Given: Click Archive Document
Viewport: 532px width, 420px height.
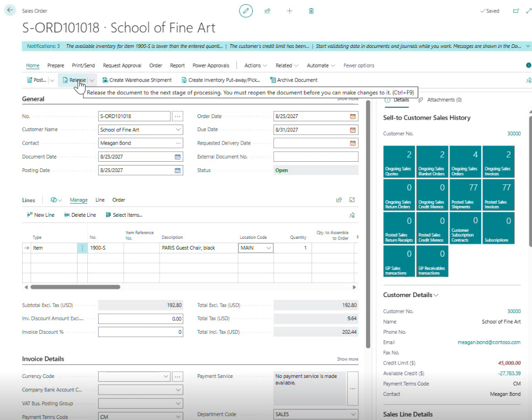Looking at the screenshot, I should 294,80.
